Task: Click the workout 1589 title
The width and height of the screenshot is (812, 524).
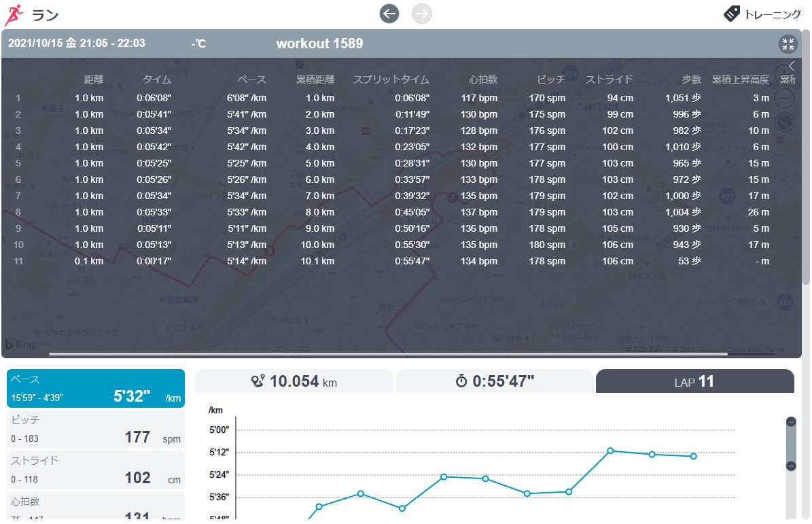Action: click(319, 43)
